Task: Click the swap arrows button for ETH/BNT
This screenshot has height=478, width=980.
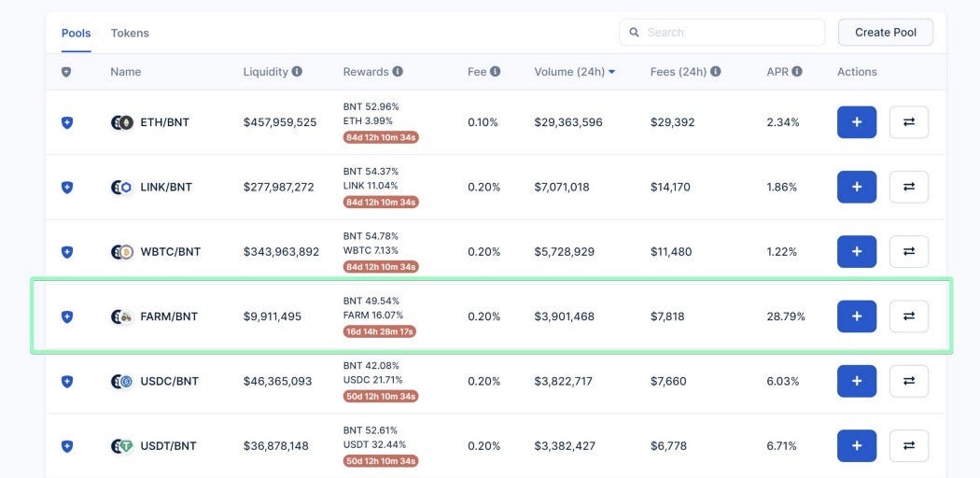Action: point(909,122)
